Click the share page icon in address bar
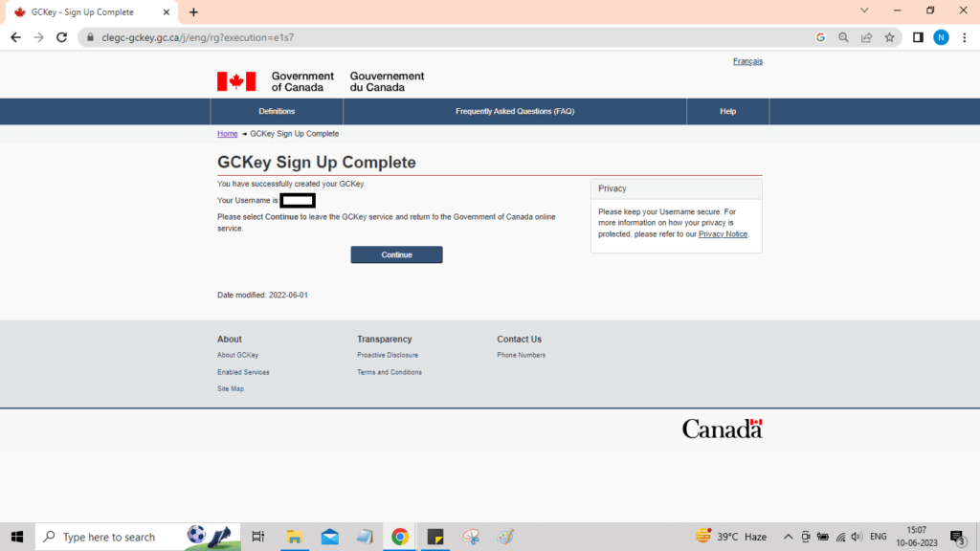The height and width of the screenshot is (551, 980). click(866, 37)
